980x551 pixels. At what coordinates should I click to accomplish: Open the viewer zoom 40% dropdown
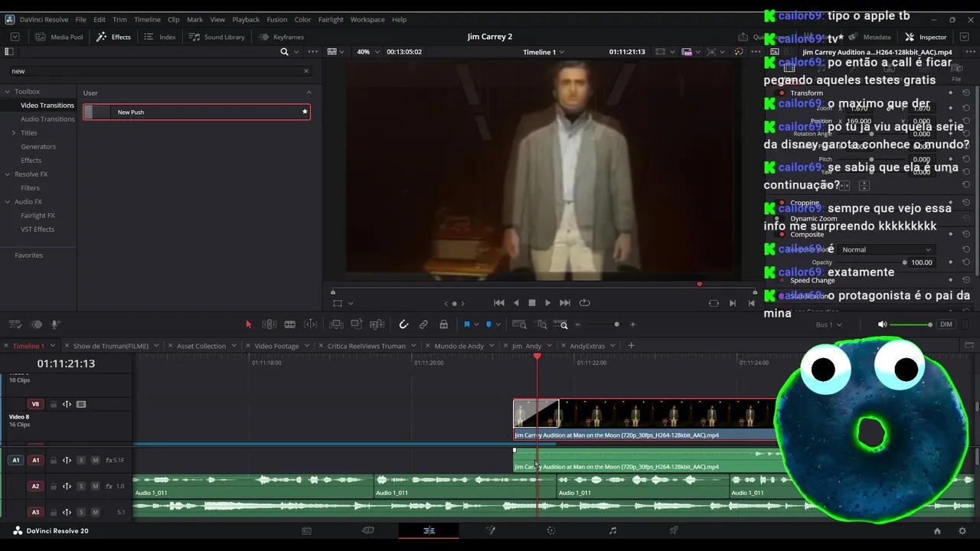click(x=367, y=52)
